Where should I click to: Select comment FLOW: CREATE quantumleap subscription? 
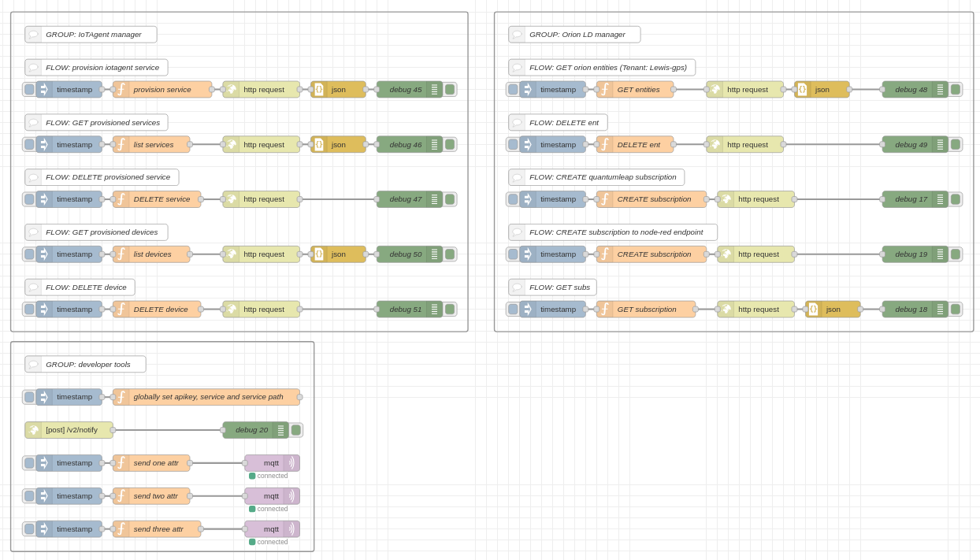pos(596,177)
